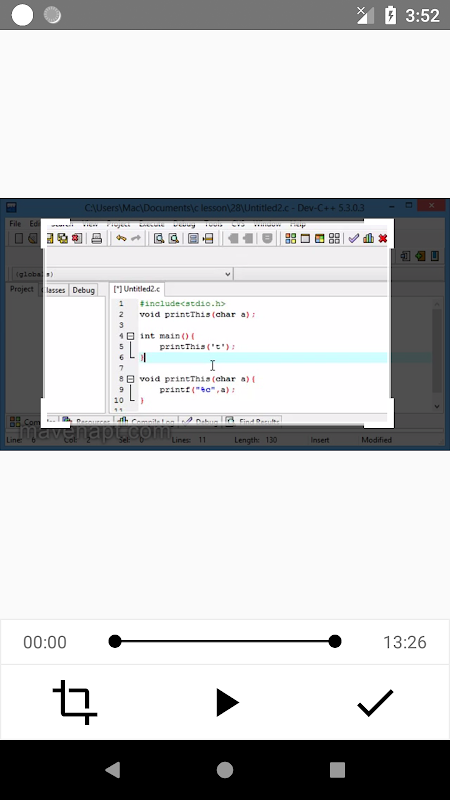Open the globals dropdown arrow
The image size is (450, 800).
(228, 274)
